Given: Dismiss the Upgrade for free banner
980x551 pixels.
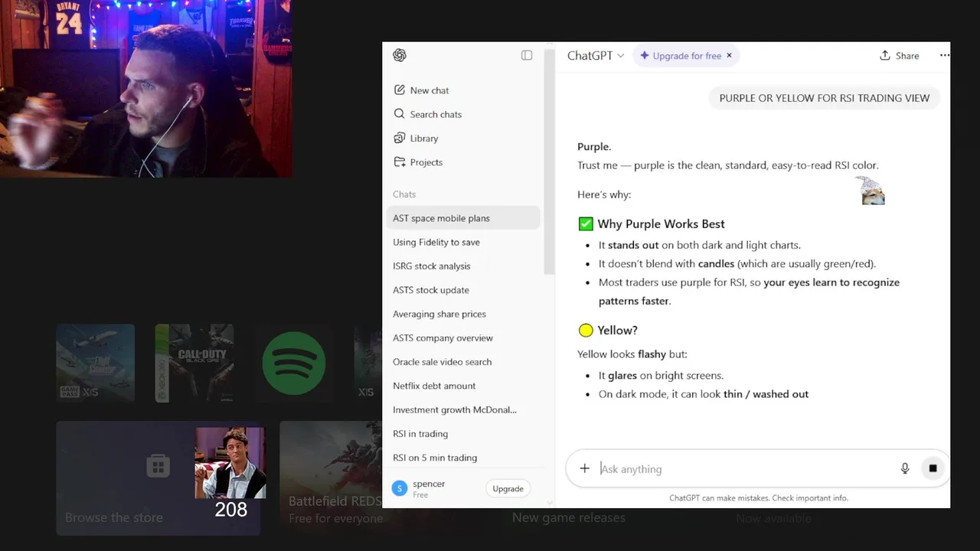Looking at the screenshot, I should [729, 55].
